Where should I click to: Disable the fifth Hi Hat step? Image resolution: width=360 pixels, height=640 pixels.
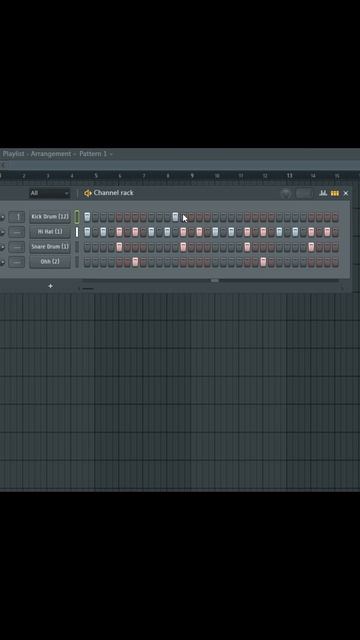119,232
